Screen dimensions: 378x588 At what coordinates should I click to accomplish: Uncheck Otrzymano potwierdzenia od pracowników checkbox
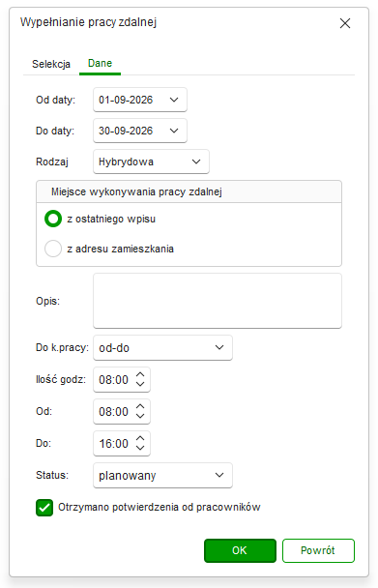pos(44,508)
